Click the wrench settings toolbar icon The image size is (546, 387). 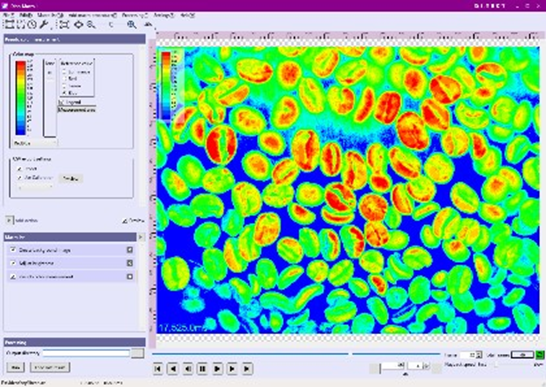[44, 24]
